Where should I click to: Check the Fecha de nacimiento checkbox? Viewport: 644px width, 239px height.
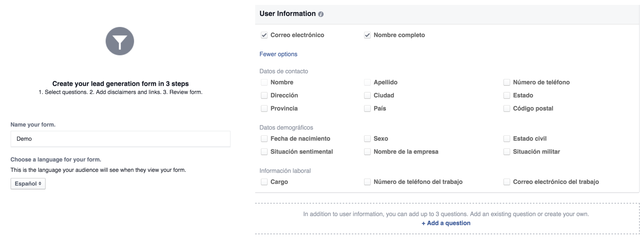point(264,139)
